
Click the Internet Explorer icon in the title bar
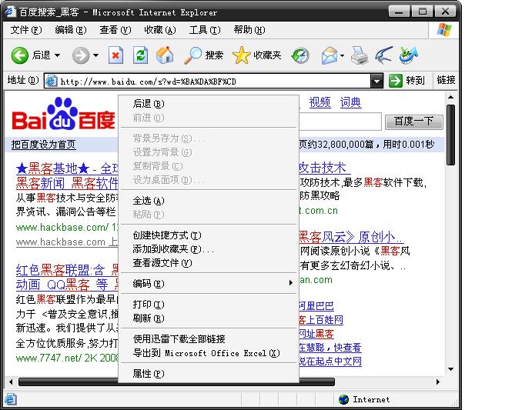point(10,12)
